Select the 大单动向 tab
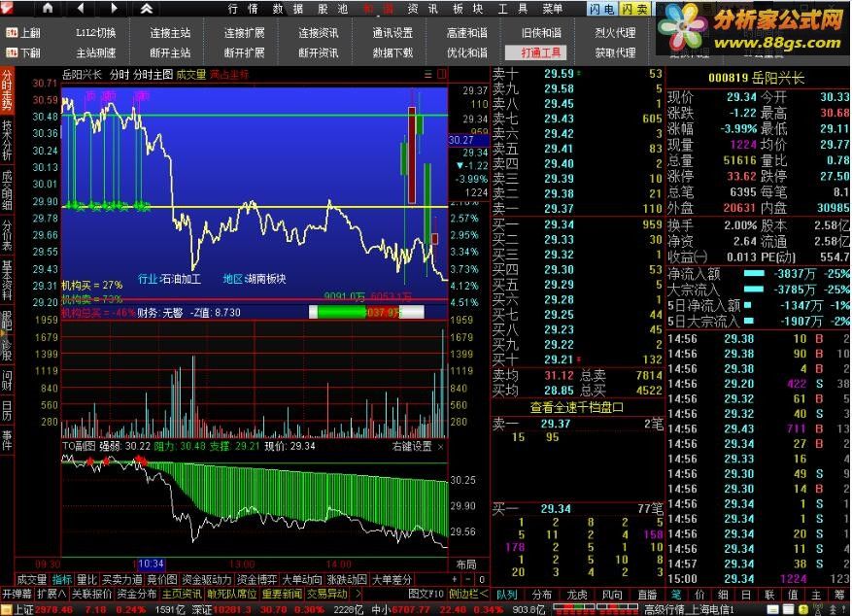Screen dimensions: 852x616 [303, 580]
